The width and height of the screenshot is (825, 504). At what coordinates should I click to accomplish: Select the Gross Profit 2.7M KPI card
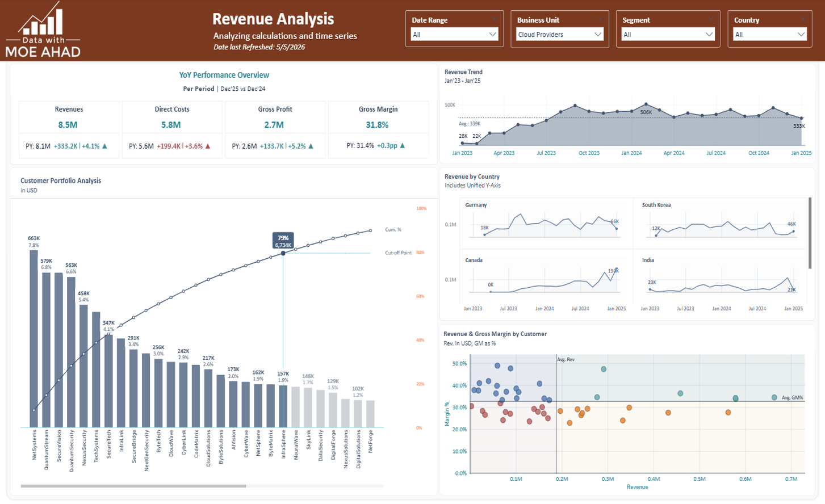275,128
